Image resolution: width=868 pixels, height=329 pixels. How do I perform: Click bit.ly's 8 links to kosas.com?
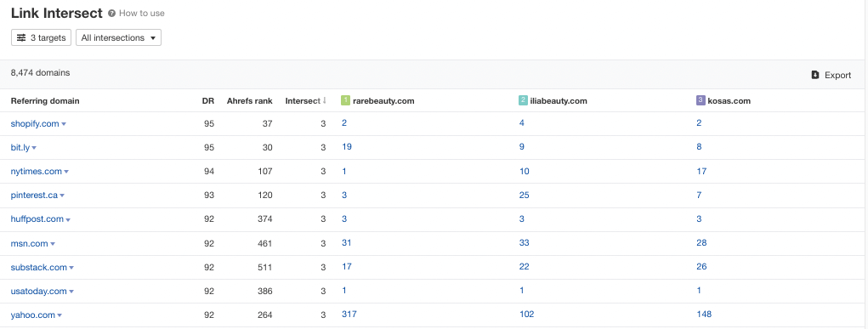pyautogui.click(x=699, y=147)
